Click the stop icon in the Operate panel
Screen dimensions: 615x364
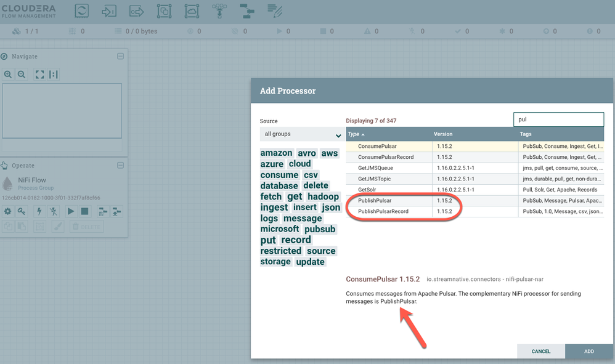pyautogui.click(x=86, y=211)
